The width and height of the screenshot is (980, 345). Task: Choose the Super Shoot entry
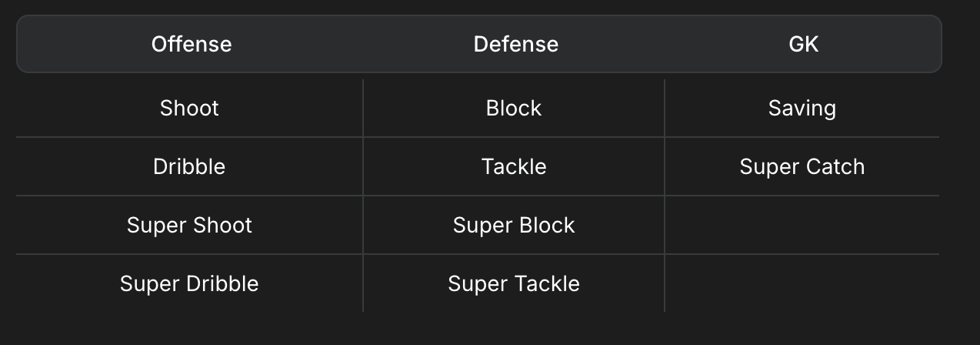click(x=189, y=226)
